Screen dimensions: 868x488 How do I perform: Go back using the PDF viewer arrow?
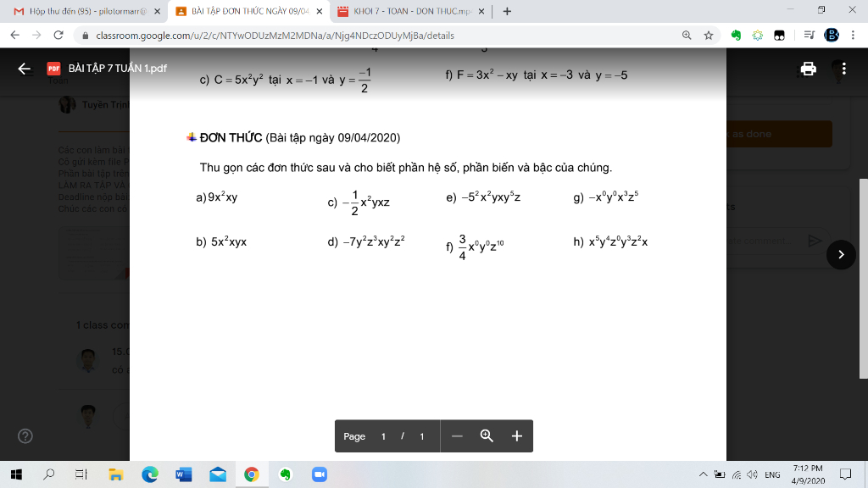24,69
